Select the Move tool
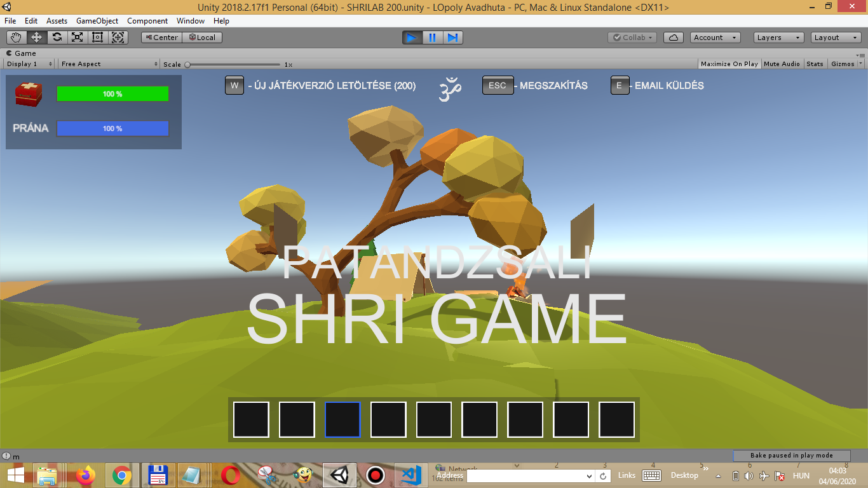This screenshot has width=868, height=488. [36, 37]
